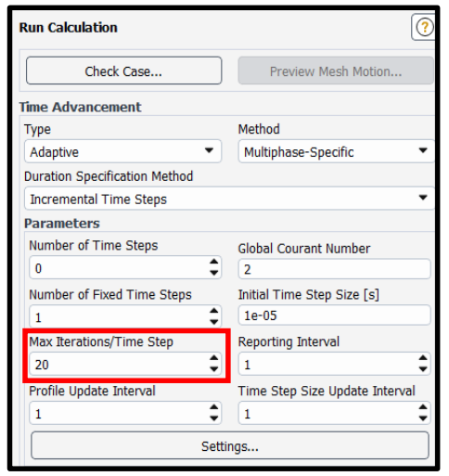Expand the Method dropdown showing Multiphase-Specific
Viewport: 449px width, 476px height.
pos(337,151)
